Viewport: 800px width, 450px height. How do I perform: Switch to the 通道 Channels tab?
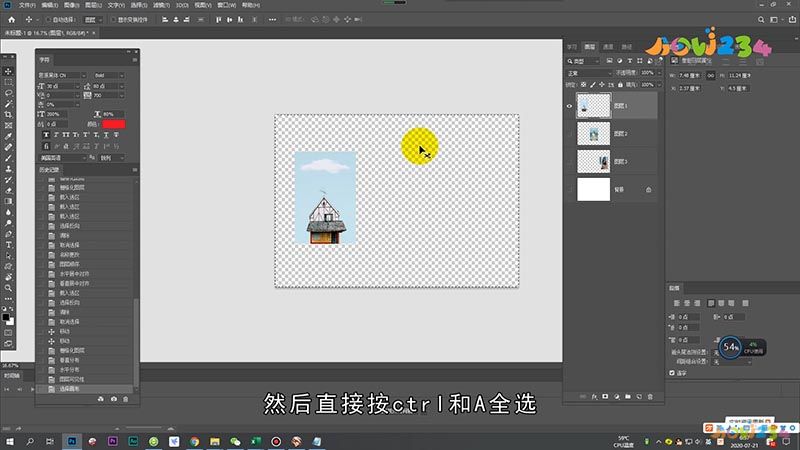608,47
